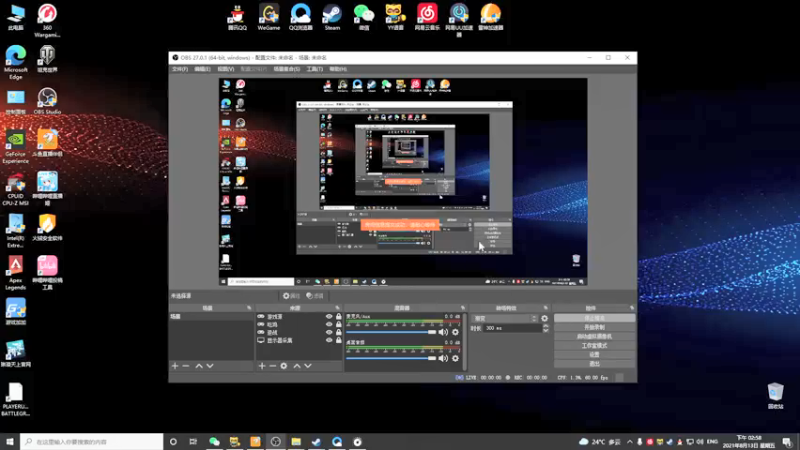800x450 pixels.
Task: Undock the 场景 scenes panel
Action: coord(249,308)
